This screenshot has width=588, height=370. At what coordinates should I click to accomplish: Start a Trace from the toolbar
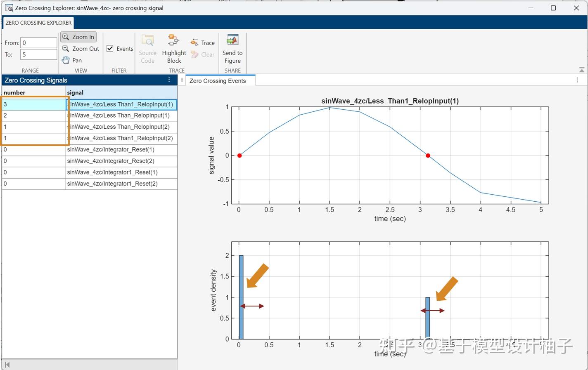pyautogui.click(x=203, y=42)
